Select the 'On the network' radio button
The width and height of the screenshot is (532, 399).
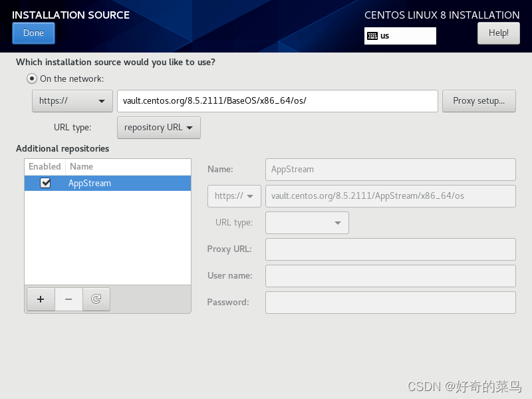(31, 78)
